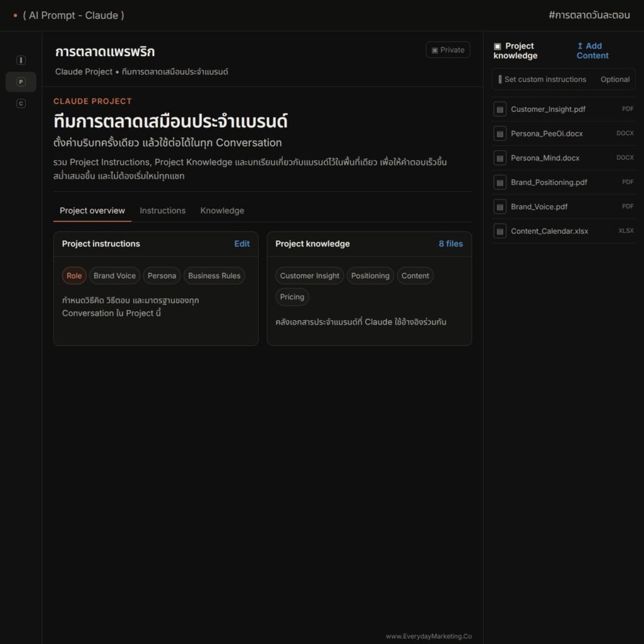Click the sidebar icon labeled P

pyautogui.click(x=21, y=82)
